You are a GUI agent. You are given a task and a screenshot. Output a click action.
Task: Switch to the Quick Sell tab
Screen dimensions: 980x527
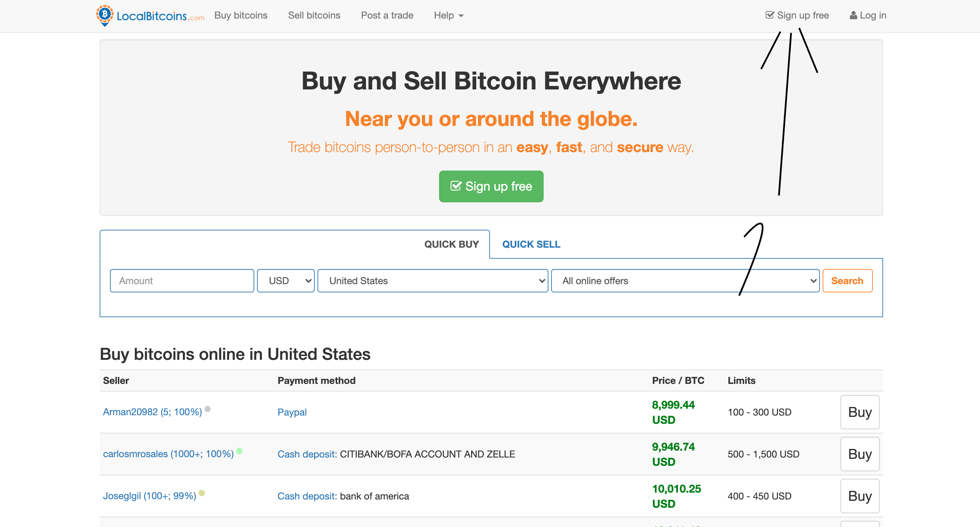tap(531, 244)
